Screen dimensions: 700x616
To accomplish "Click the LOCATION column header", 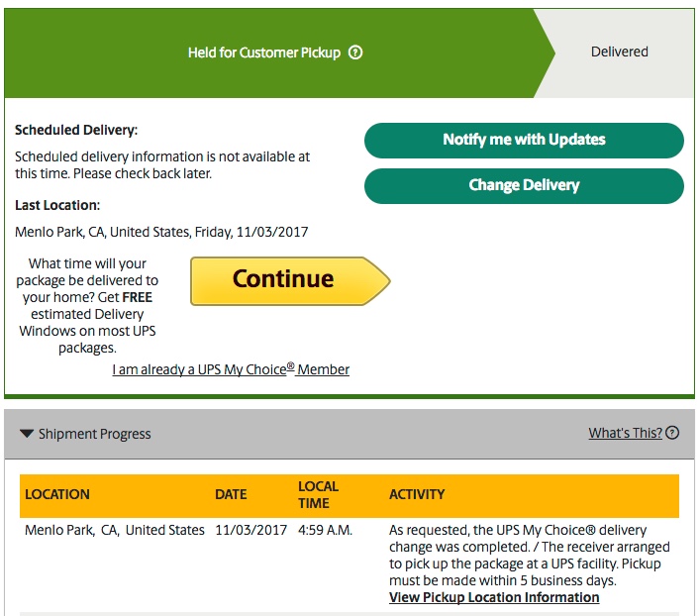I will tap(57, 494).
